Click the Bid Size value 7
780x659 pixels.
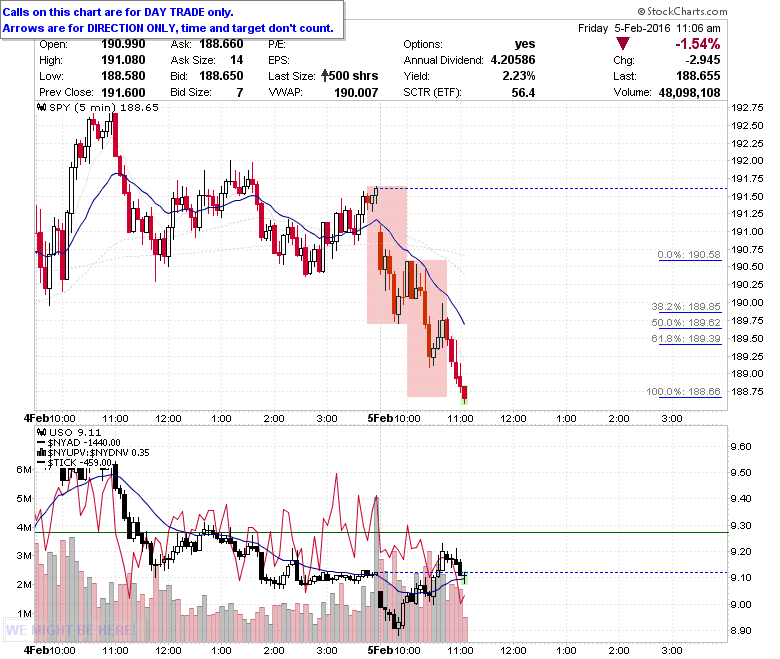(240, 93)
